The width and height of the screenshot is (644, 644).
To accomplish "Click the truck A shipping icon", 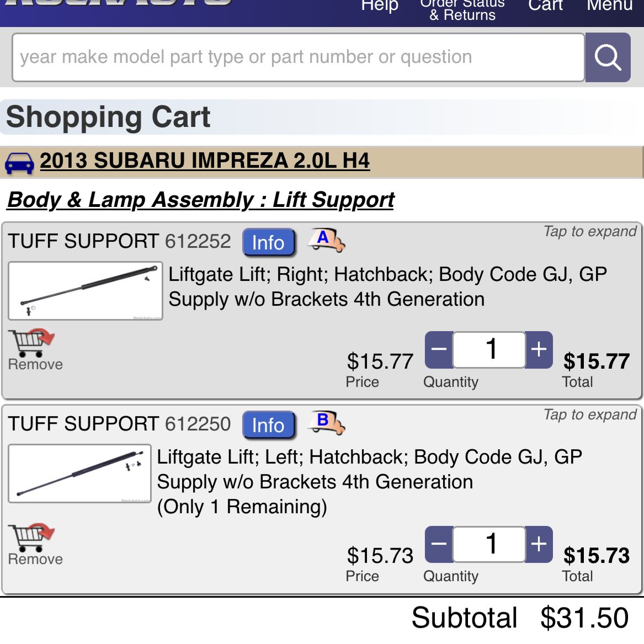I will point(327,240).
